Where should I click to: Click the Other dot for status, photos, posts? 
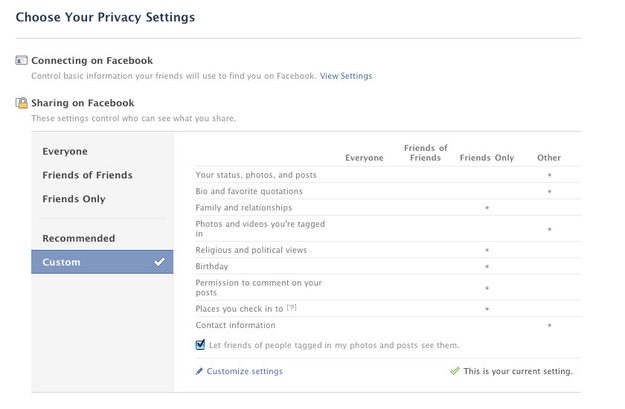coord(549,175)
